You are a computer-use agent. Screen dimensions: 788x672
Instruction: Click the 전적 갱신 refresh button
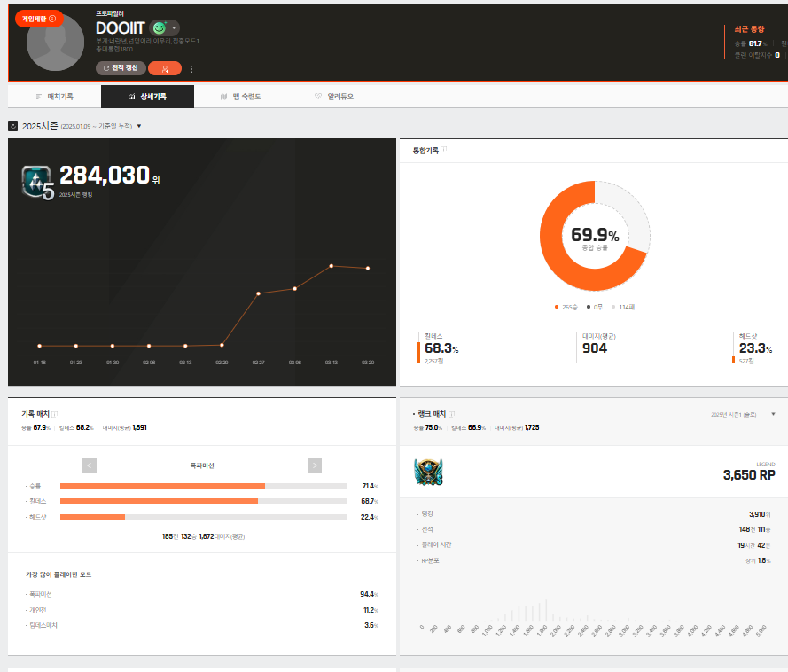[x=121, y=68]
